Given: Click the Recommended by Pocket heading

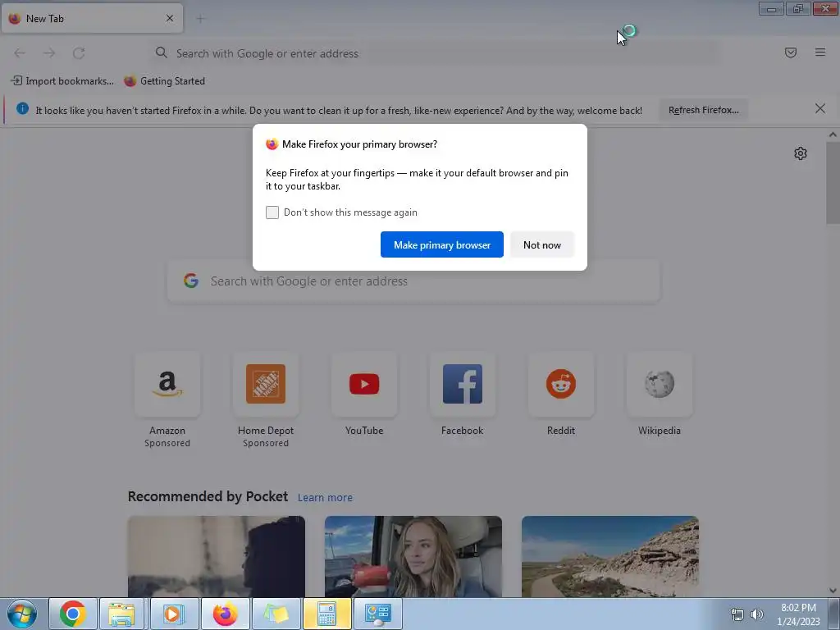Looking at the screenshot, I should coord(208,496).
